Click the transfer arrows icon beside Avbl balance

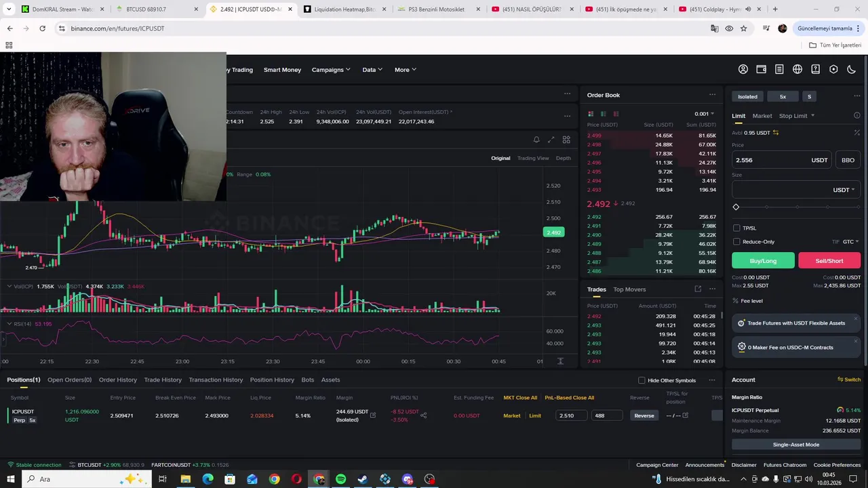[776, 133]
